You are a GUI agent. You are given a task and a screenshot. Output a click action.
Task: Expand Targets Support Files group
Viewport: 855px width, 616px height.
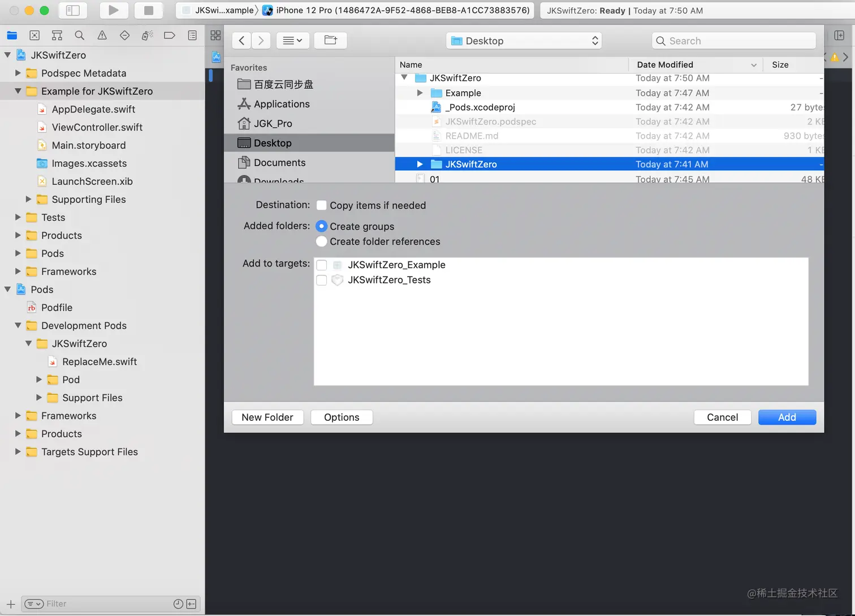18,451
